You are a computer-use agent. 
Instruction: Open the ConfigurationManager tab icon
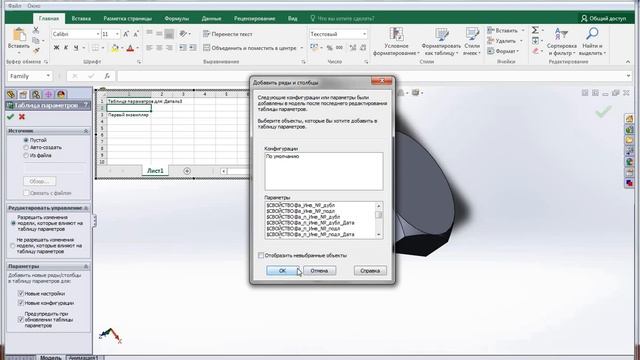36,94
